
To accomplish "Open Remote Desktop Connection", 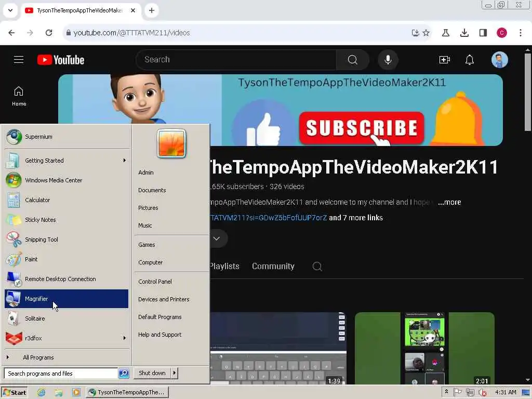I will pyautogui.click(x=67, y=279).
